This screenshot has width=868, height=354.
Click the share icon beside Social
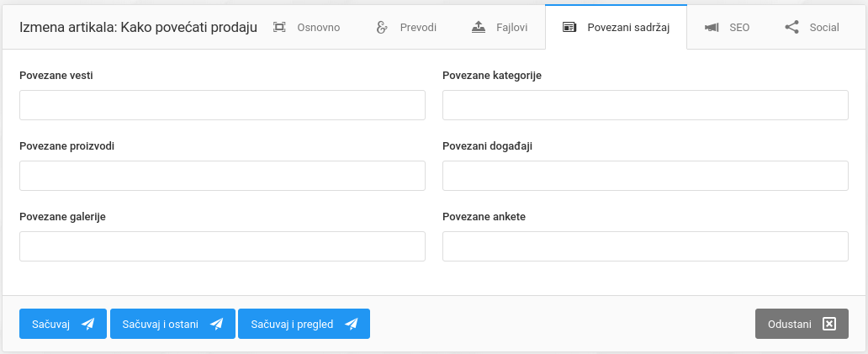791,28
